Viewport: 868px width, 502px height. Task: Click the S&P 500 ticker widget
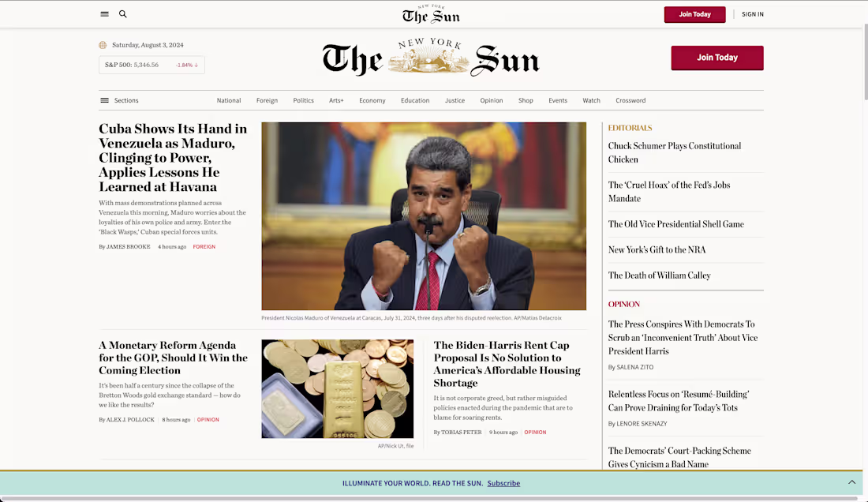tap(151, 64)
